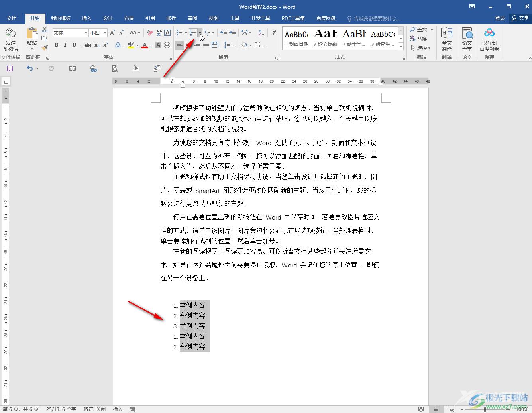Adjust the zoom slider in status bar
Screen dimensions: 532x413
click(485, 409)
